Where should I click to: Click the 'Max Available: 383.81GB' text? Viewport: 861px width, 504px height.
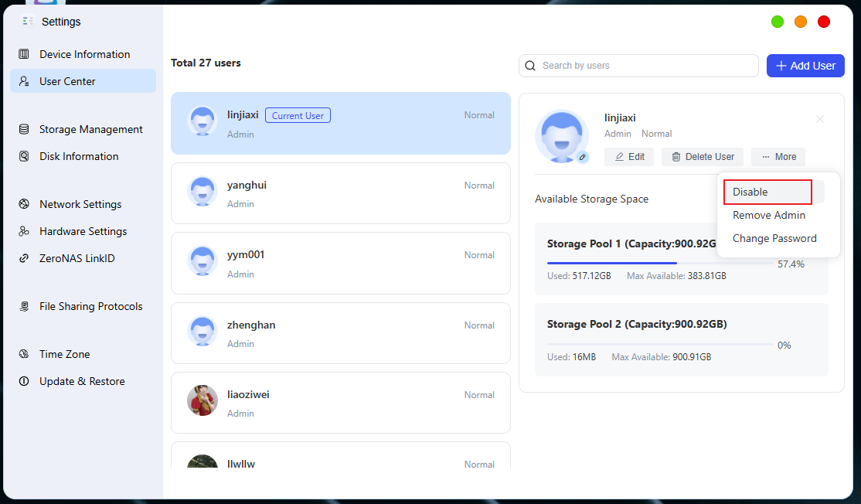coord(676,276)
